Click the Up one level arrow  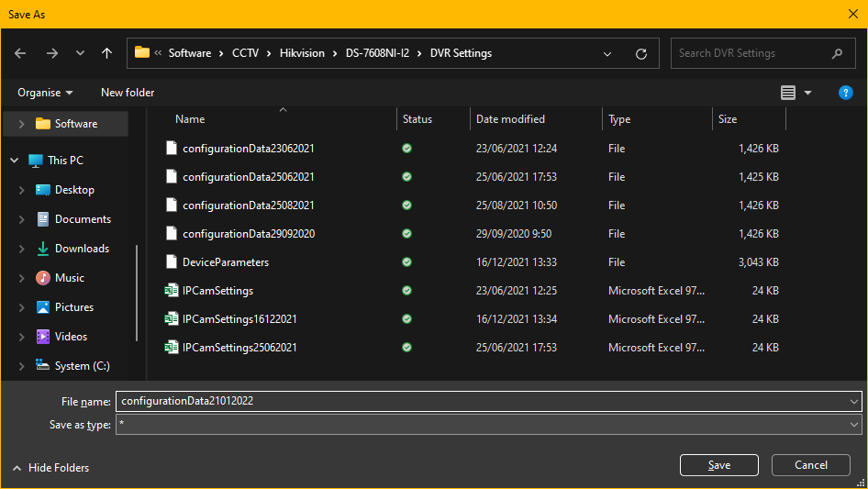point(106,53)
